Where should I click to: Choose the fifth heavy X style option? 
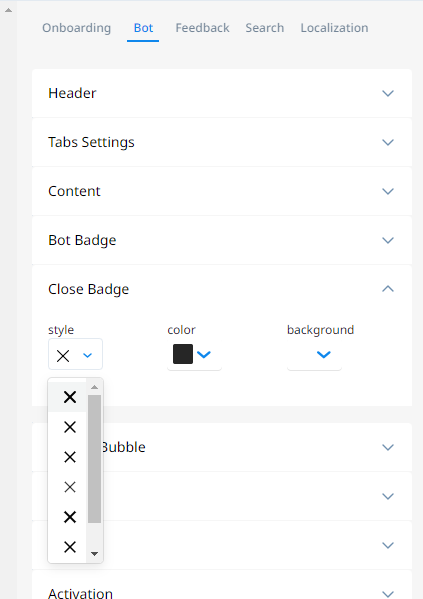pos(70,517)
